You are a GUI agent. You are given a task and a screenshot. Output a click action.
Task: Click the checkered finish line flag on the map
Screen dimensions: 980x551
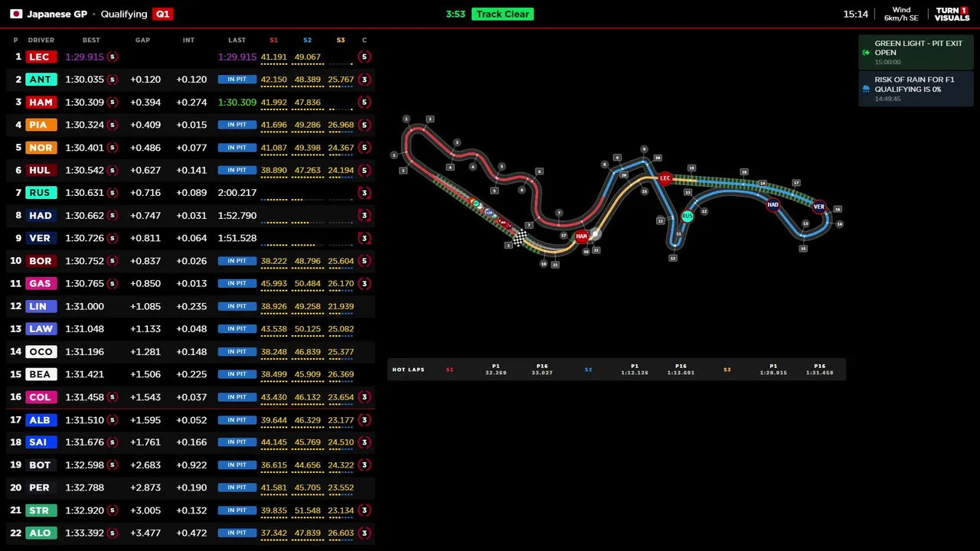519,239
